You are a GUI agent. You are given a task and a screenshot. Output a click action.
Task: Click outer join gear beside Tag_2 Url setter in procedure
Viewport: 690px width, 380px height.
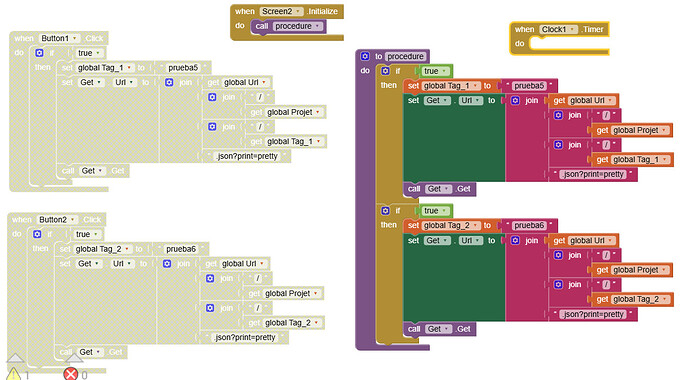coord(515,241)
